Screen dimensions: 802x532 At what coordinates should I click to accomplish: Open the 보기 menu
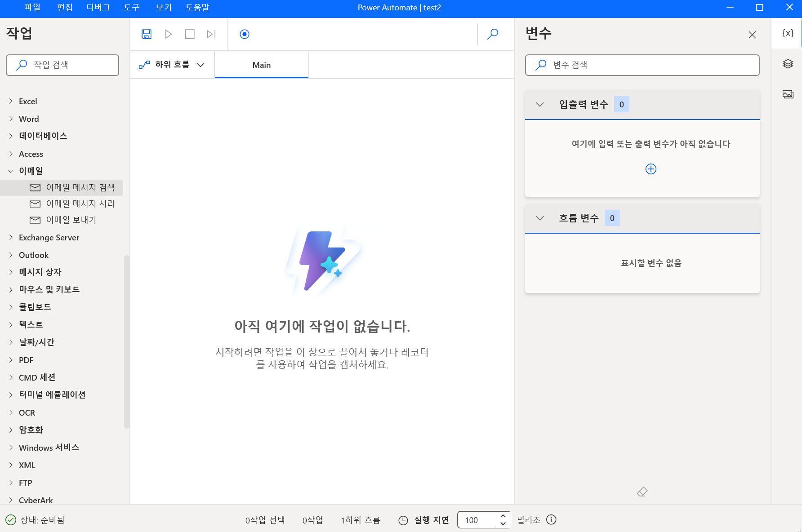164,8
